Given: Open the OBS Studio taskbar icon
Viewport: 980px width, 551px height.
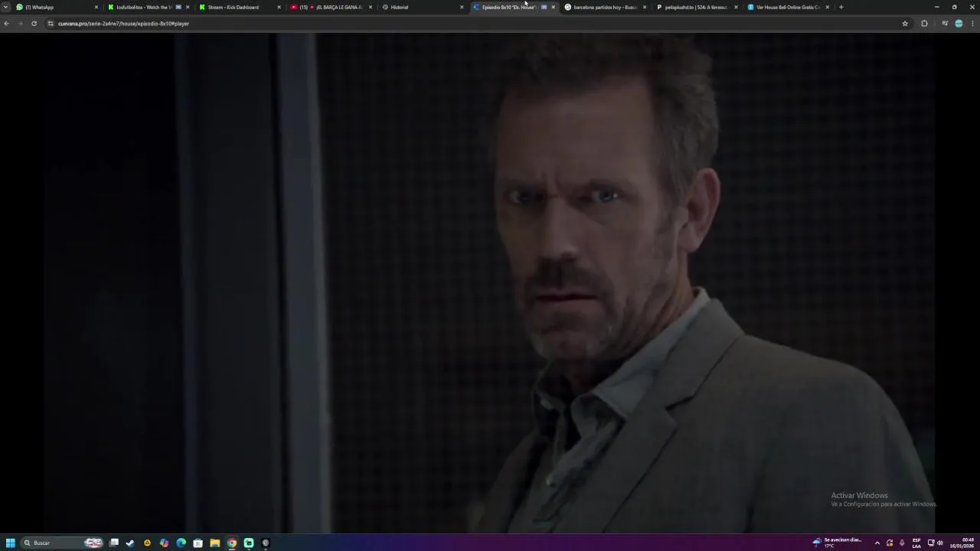Looking at the screenshot, I should click(x=266, y=543).
